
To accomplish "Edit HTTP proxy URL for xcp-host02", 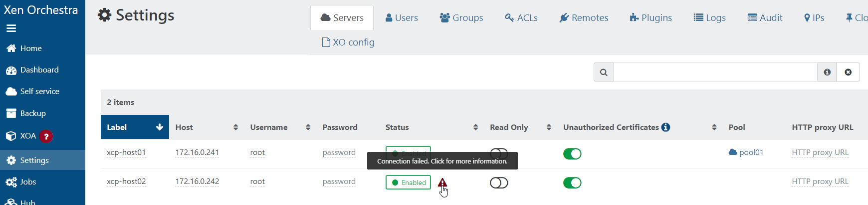I will [820, 181].
